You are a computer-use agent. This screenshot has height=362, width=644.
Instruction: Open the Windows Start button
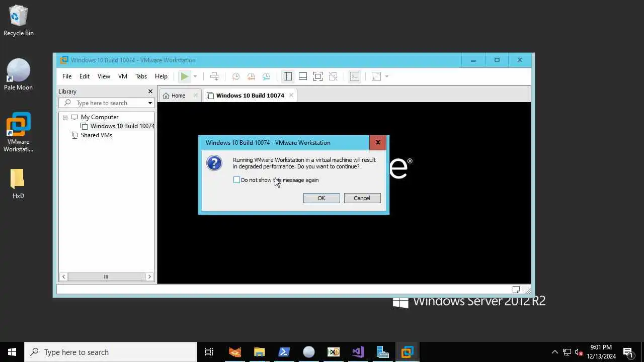point(12,352)
